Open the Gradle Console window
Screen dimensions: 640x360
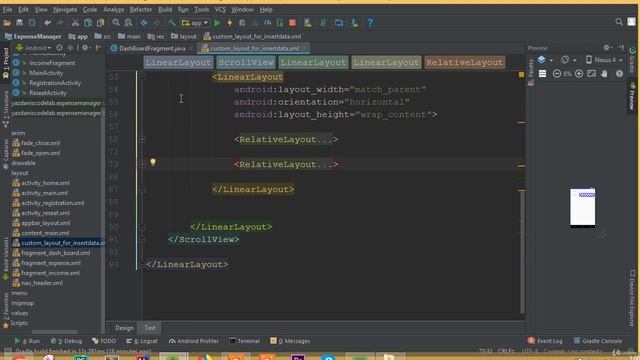[598, 341]
